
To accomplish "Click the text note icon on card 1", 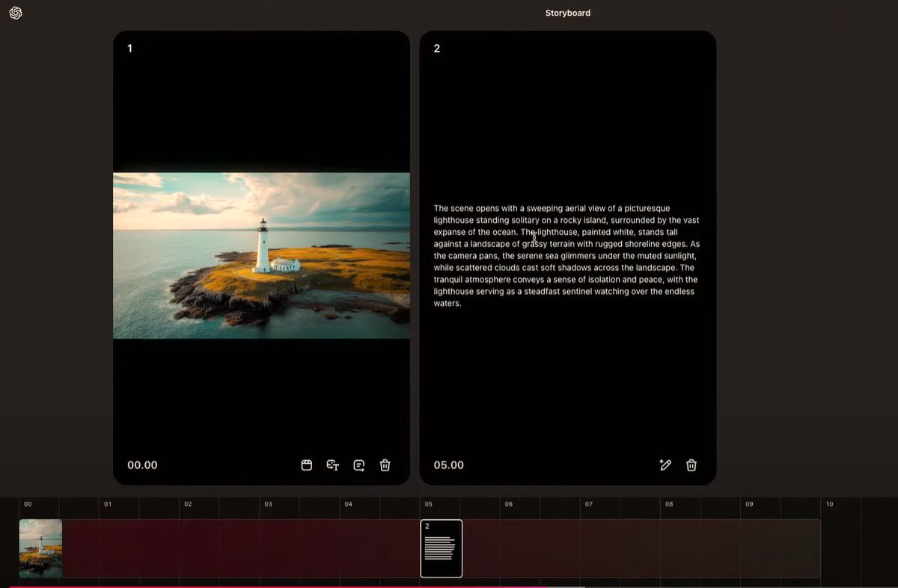I will pos(359,465).
